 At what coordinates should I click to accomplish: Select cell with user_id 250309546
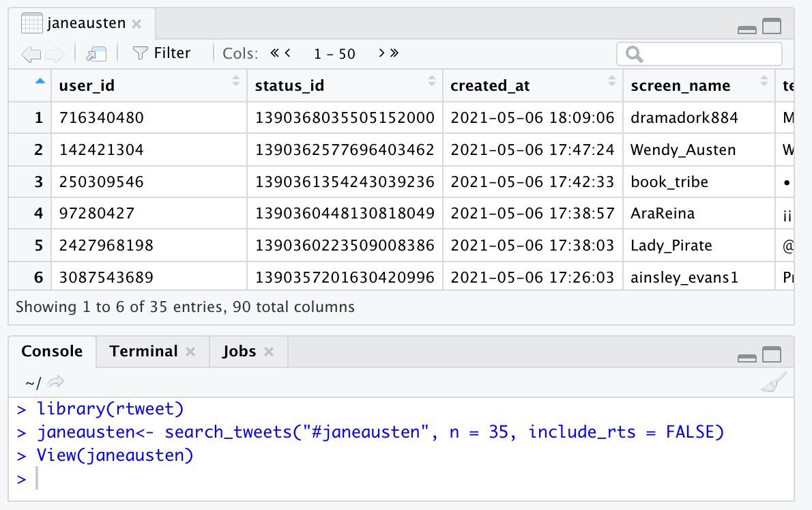tap(149, 182)
